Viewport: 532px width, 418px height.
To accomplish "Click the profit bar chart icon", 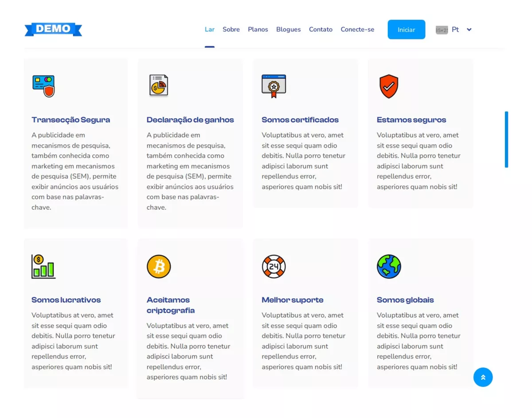I will point(43,266).
